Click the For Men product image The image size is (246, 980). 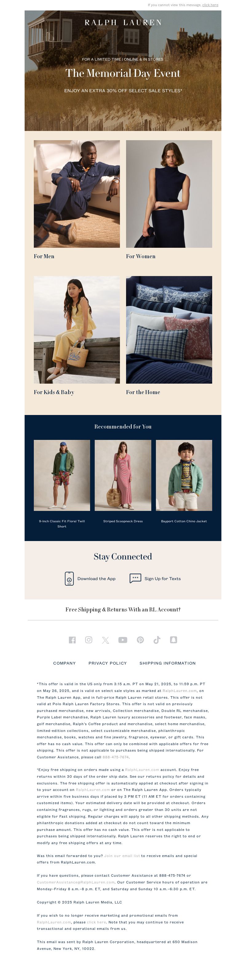tap(77, 194)
